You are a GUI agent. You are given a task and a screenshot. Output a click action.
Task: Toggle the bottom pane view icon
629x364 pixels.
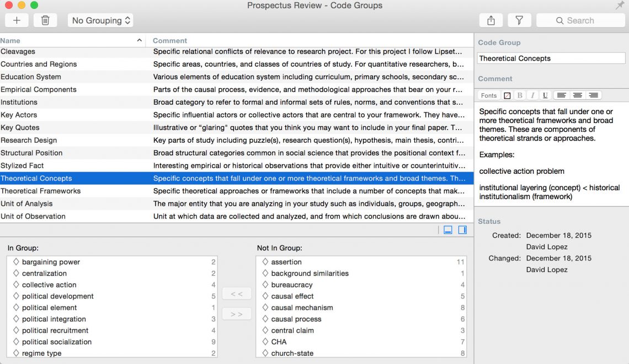[x=448, y=229]
